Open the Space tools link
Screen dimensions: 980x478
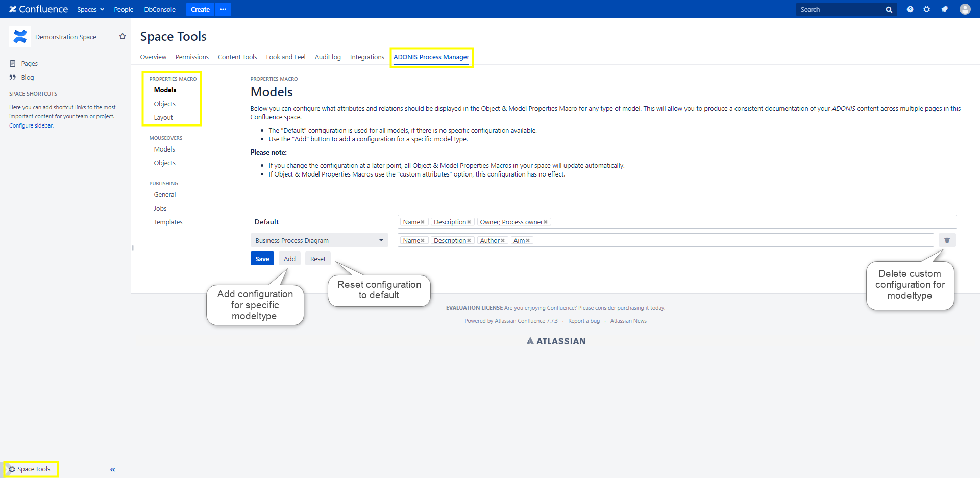pos(34,469)
